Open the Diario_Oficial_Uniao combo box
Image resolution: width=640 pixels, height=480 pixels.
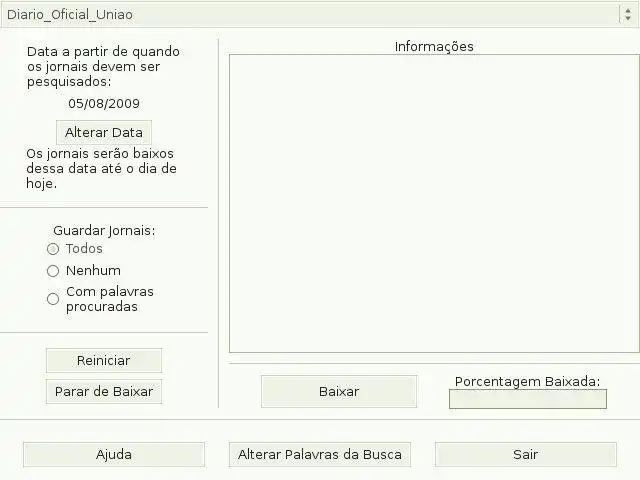(319, 14)
